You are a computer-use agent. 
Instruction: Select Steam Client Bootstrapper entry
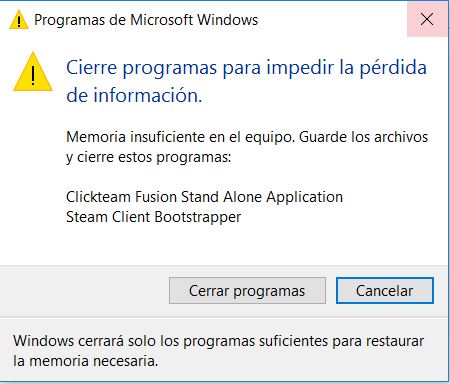click(153, 217)
